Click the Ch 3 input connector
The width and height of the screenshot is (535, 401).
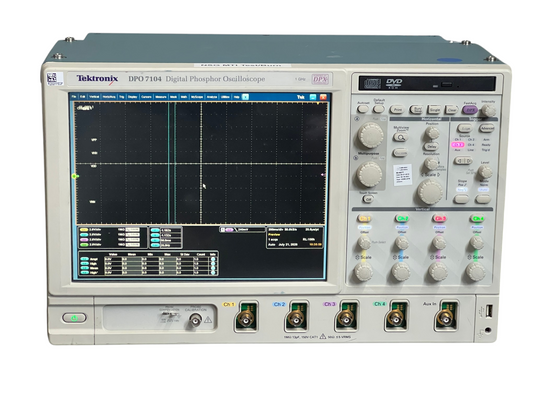pos(346,318)
